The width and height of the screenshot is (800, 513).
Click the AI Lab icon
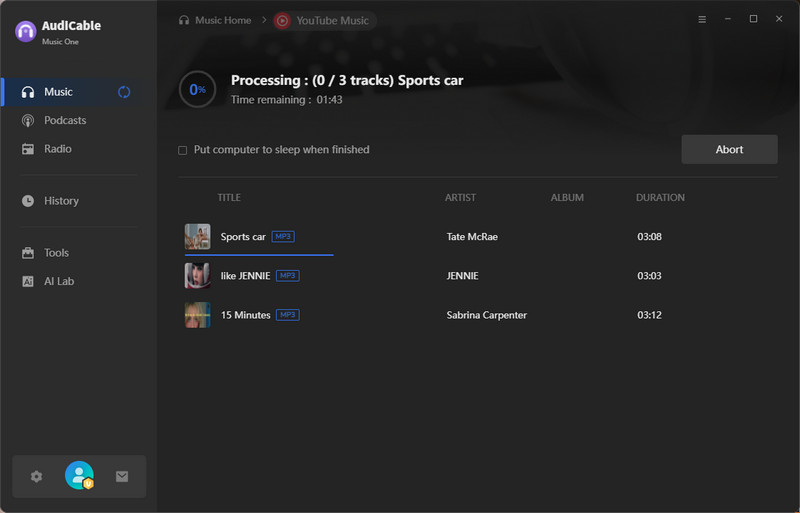point(28,281)
